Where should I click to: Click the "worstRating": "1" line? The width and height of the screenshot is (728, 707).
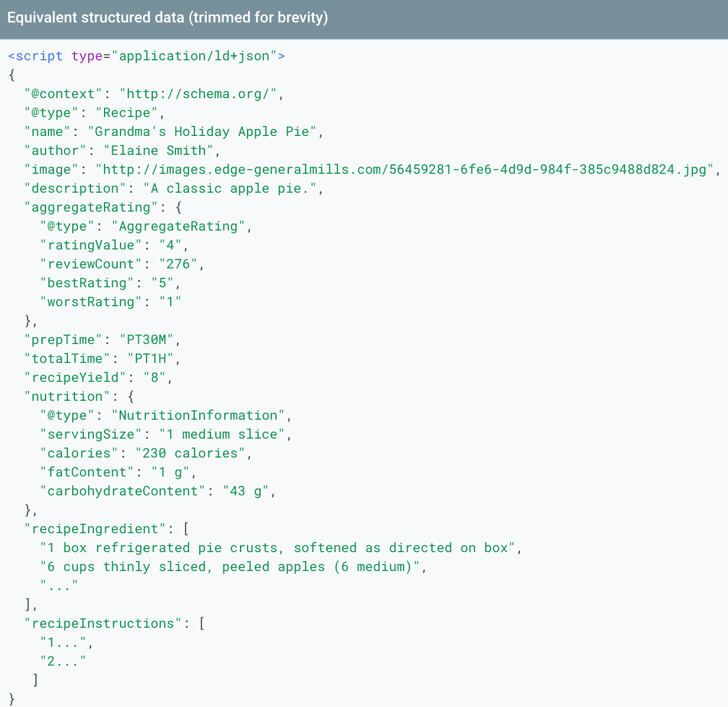tap(110, 302)
